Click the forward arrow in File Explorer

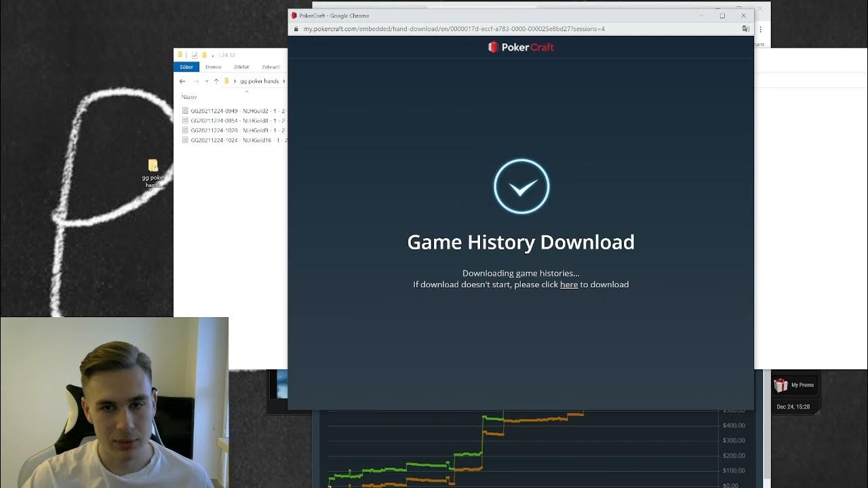coord(196,81)
